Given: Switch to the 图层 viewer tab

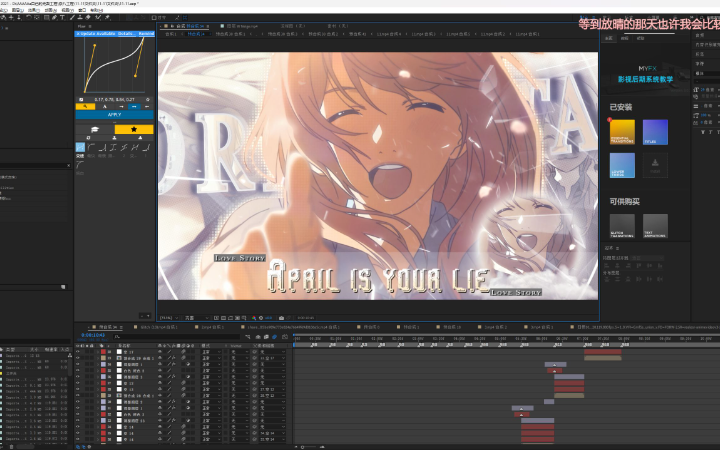Looking at the screenshot, I should 241,26.
